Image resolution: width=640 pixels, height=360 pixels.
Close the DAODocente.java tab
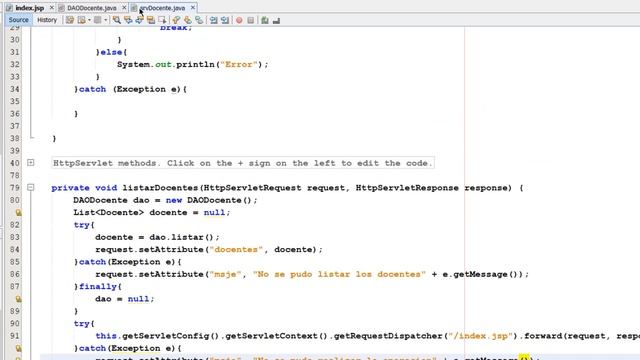pyautogui.click(x=124, y=8)
